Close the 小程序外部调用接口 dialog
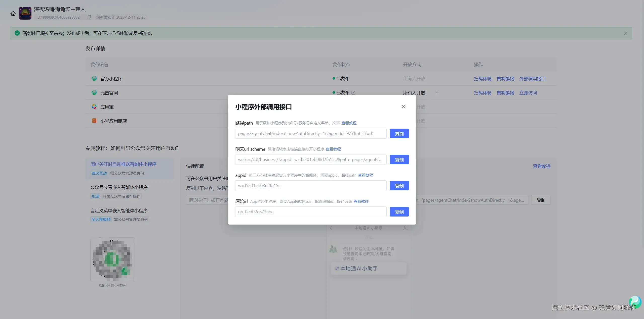This screenshot has height=319, width=644. point(404,107)
